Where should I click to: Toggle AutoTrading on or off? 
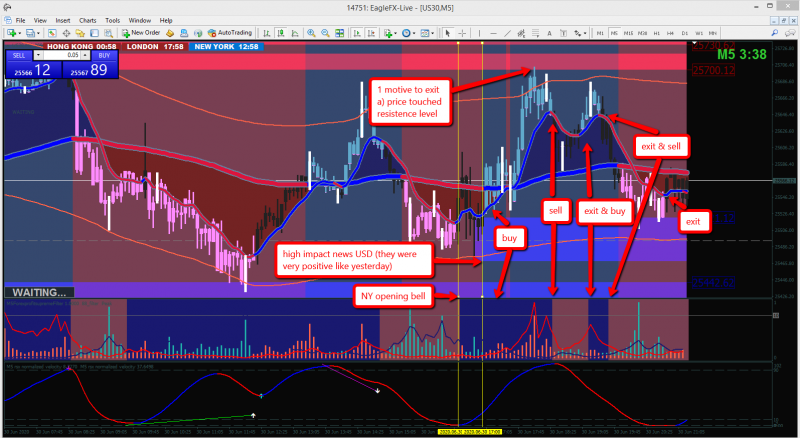[230, 33]
